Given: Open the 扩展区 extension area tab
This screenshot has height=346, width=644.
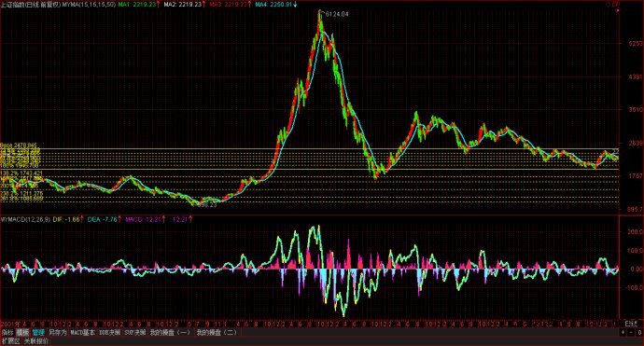Looking at the screenshot, I should coord(10,341).
